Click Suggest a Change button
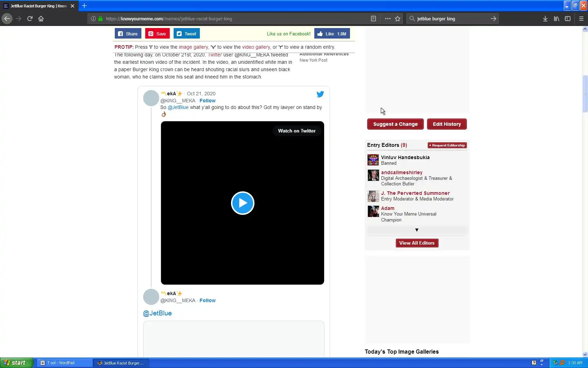Image resolution: width=588 pixels, height=368 pixels. [395, 124]
